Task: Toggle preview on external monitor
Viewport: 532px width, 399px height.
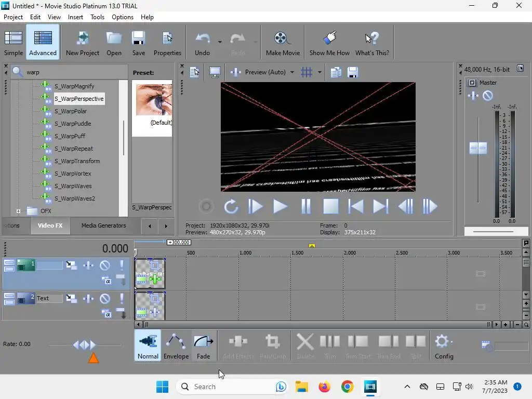Action: [215, 72]
